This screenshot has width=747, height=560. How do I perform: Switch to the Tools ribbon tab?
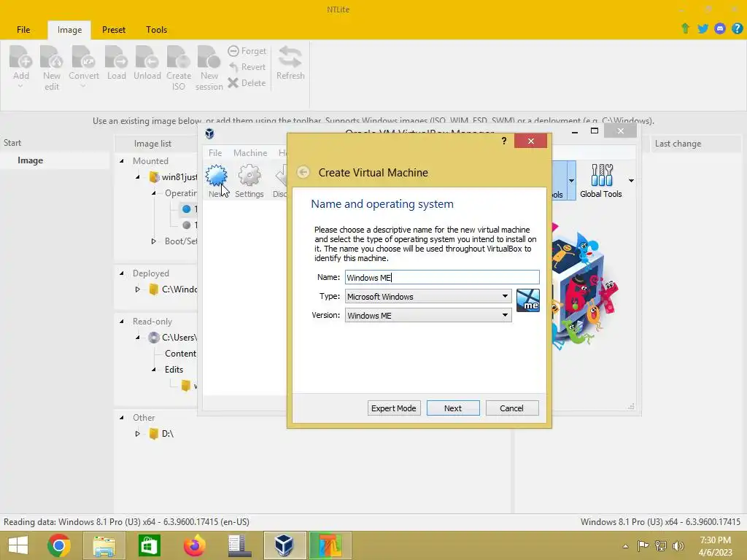pos(156,29)
